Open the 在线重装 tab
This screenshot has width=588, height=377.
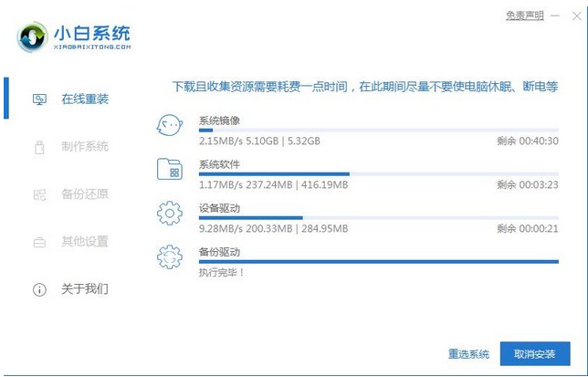tap(84, 99)
